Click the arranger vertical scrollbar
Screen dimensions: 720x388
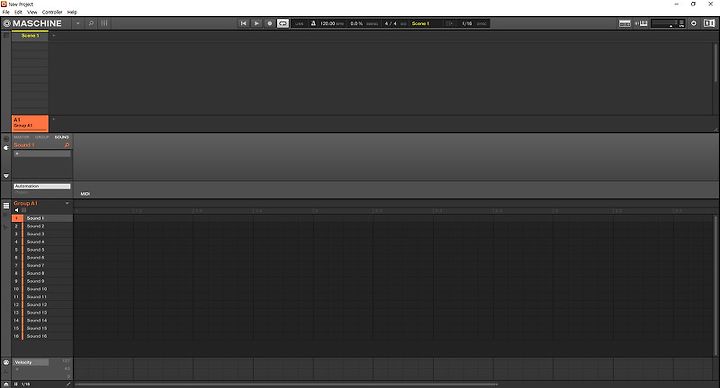click(714, 62)
